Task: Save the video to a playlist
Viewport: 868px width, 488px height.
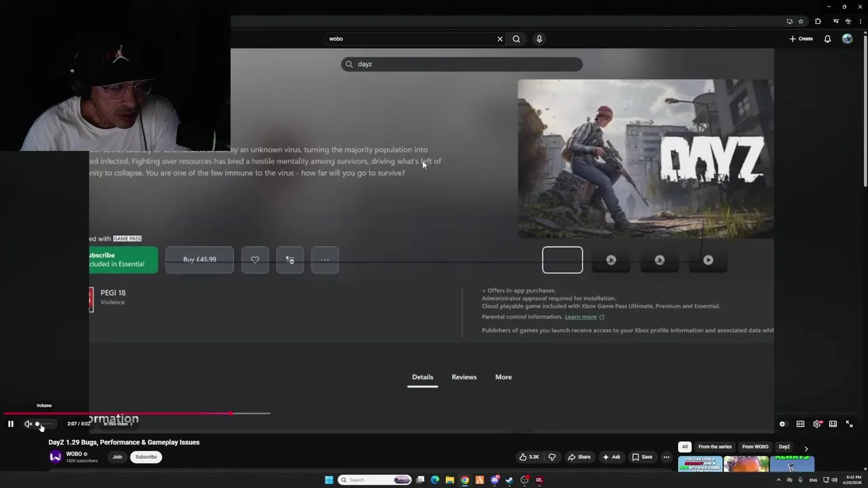Action: click(642, 457)
